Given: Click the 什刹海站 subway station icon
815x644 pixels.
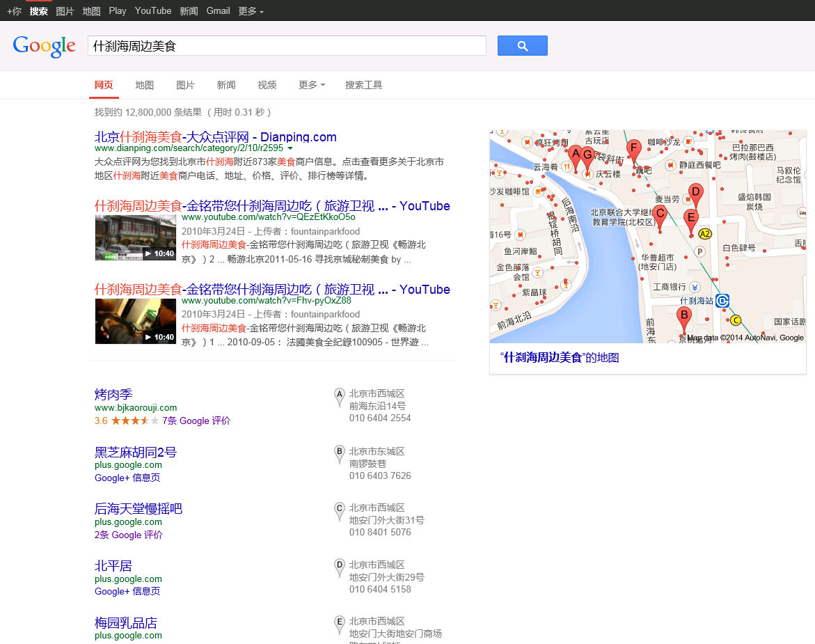Looking at the screenshot, I should pyautogui.click(x=722, y=301).
